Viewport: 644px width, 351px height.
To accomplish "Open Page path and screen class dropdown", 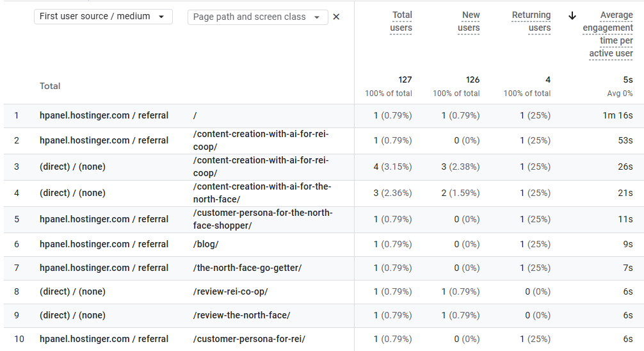I will point(257,17).
